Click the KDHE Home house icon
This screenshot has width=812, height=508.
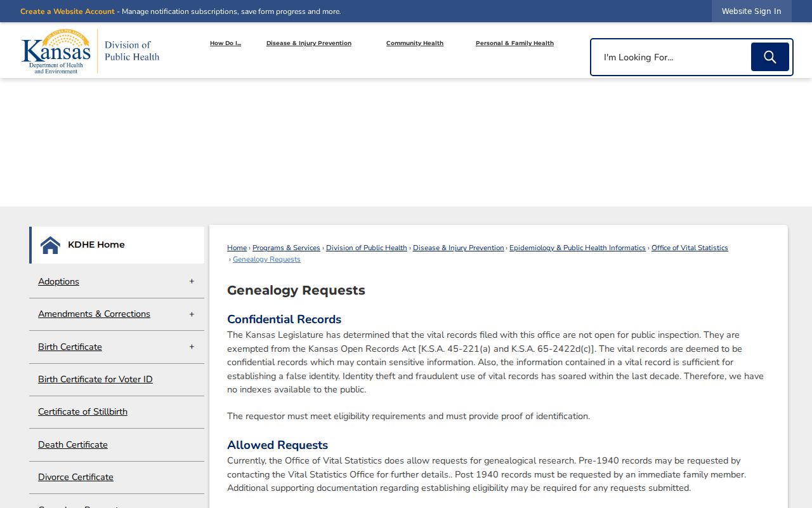(50, 245)
